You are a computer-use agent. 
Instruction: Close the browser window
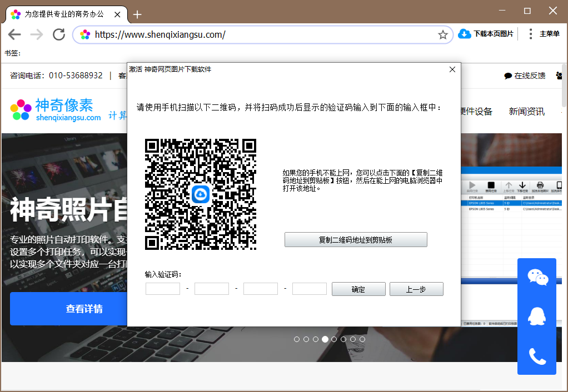[x=553, y=11]
